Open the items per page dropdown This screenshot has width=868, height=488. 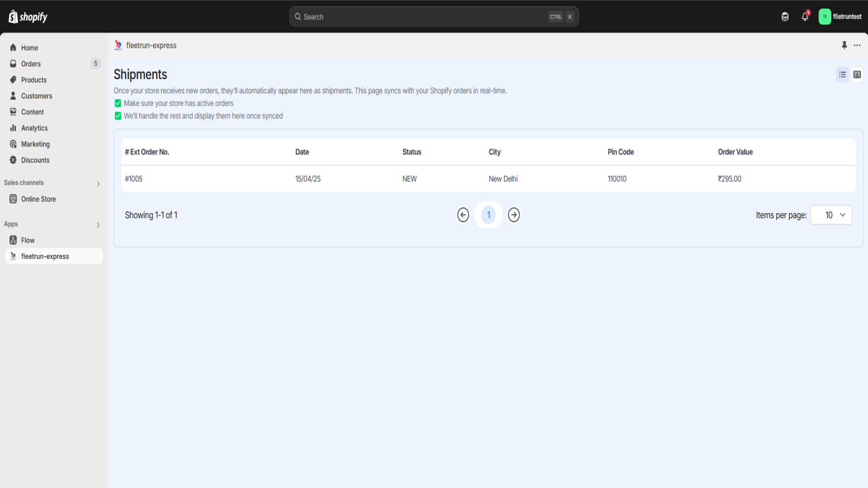click(x=831, y=215)
